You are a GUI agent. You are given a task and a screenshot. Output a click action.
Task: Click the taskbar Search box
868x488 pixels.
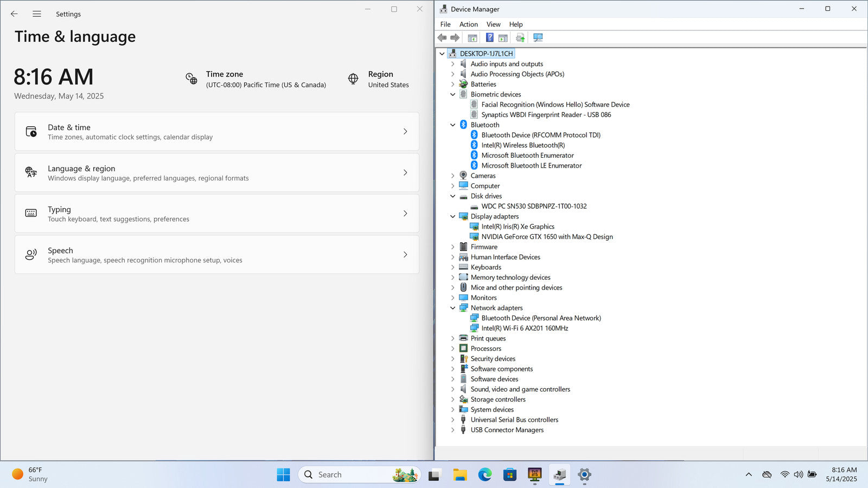359,474
